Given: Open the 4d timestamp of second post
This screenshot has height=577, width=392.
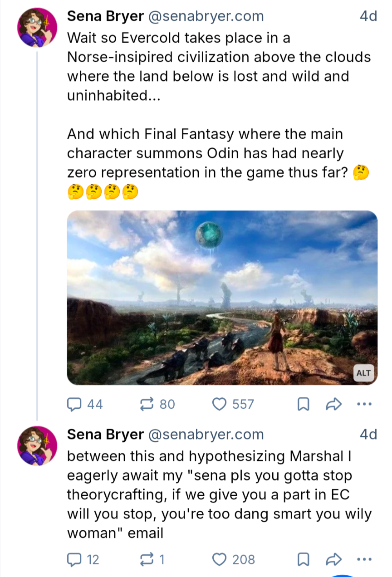Looking at the screenshot, I should pos(368,435).
